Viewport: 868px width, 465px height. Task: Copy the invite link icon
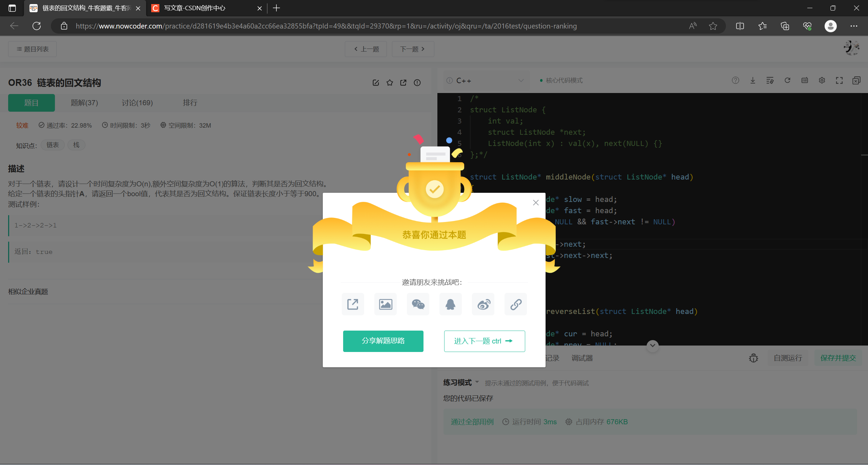516,304
